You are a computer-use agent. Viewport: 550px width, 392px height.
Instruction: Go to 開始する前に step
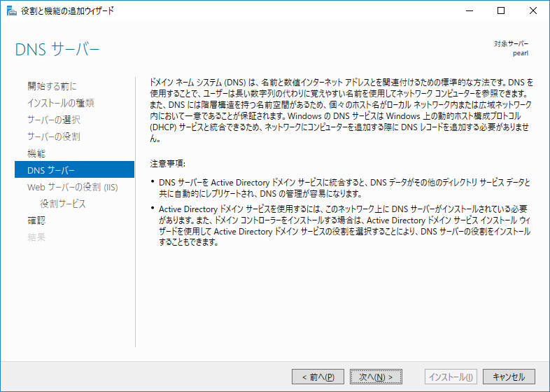point(52,86)
